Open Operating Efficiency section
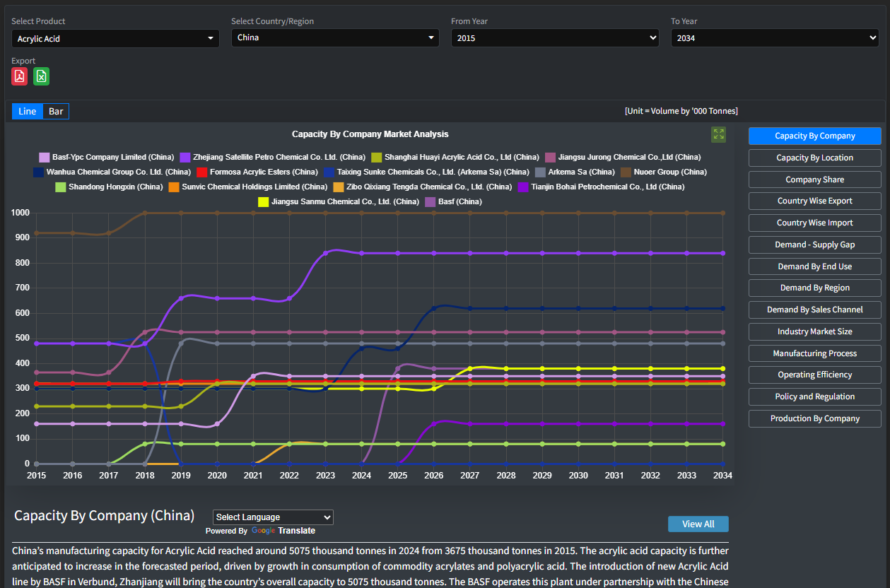This screenshot has height=588, width=890. tap(815, 375)
